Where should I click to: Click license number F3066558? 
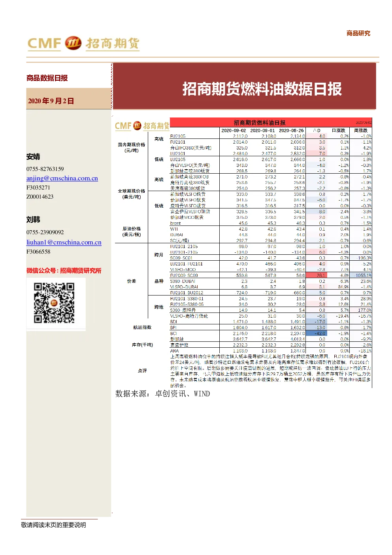coord(38,252)
